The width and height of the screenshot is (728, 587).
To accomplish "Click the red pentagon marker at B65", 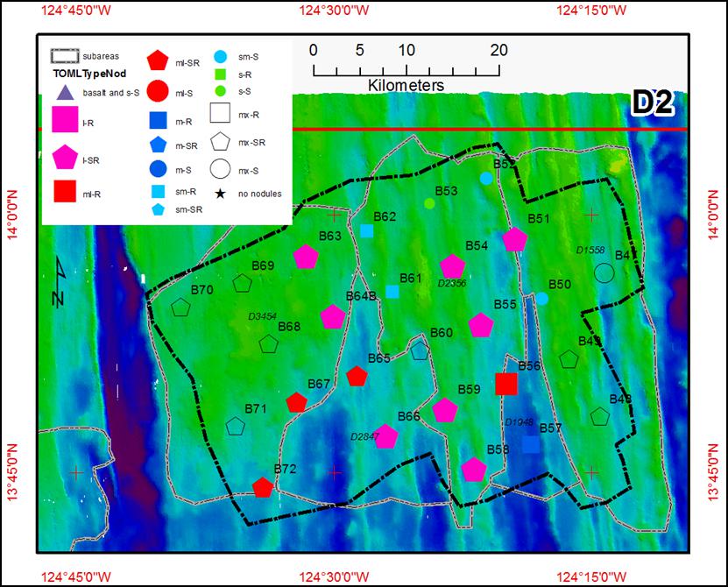I will (x=357, y=376).
